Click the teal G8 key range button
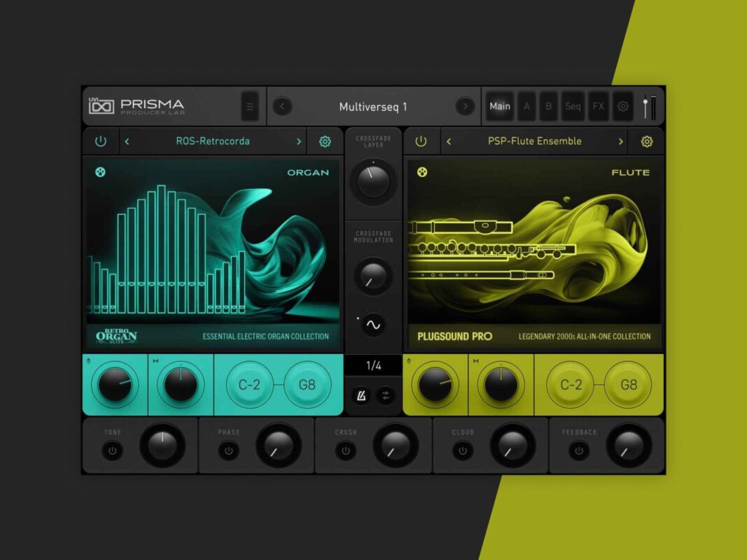This screenshot has height=560, width=747. pyautogui.click(x=307, y=385)
